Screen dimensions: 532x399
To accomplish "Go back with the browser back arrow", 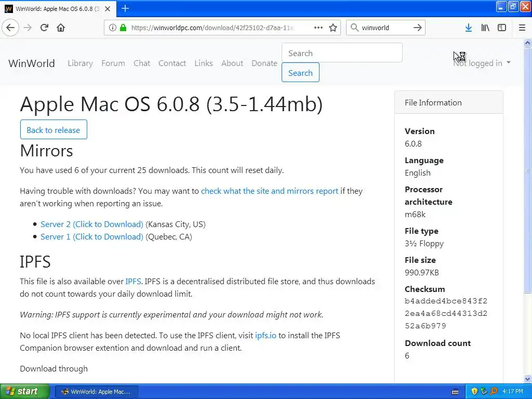I will (x=10, y=28).
